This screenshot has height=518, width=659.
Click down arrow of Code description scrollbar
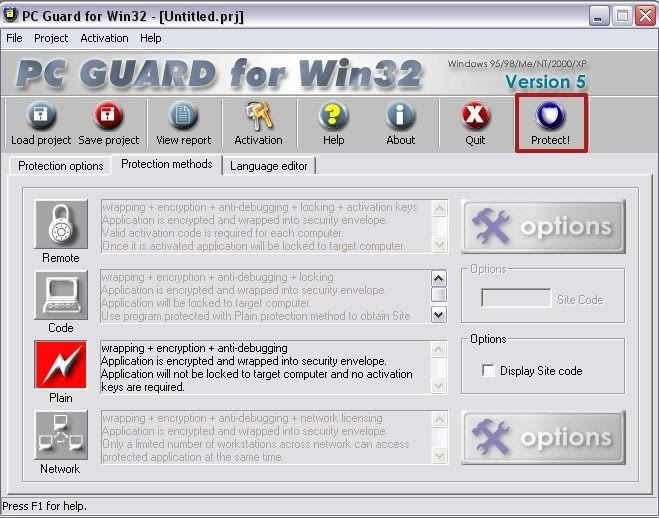pyautogui.click(x=439, y=314)
